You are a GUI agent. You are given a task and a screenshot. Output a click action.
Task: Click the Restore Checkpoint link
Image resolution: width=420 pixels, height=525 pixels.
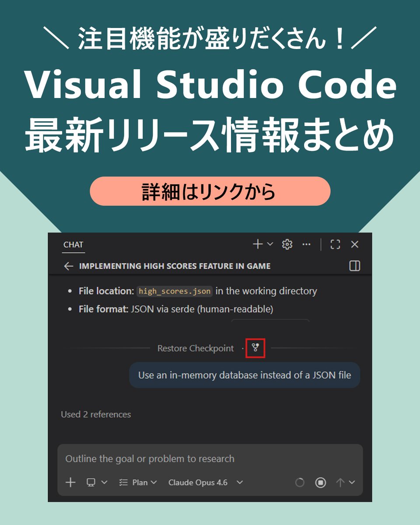(x=196, y=349)
